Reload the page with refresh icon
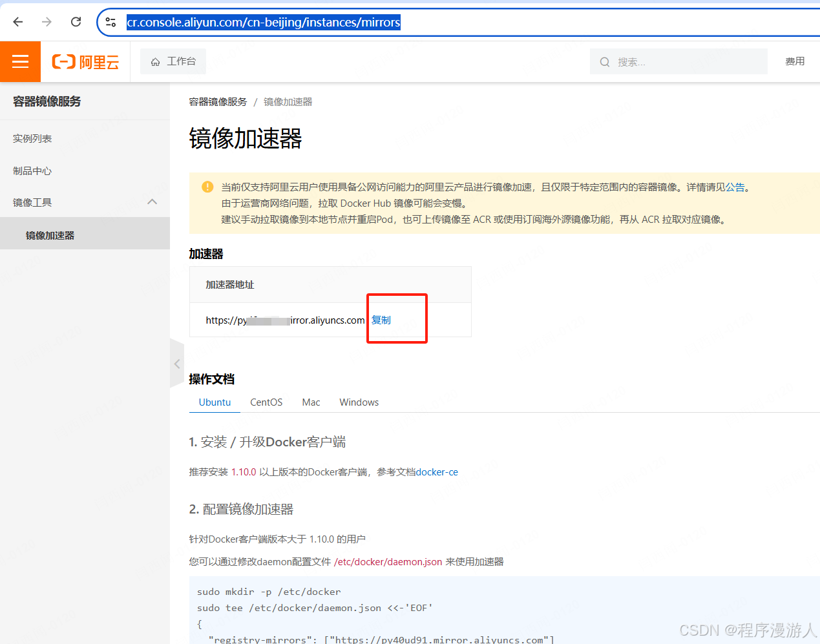This screenshot has width=820, height=644. (x=76, y=22)
